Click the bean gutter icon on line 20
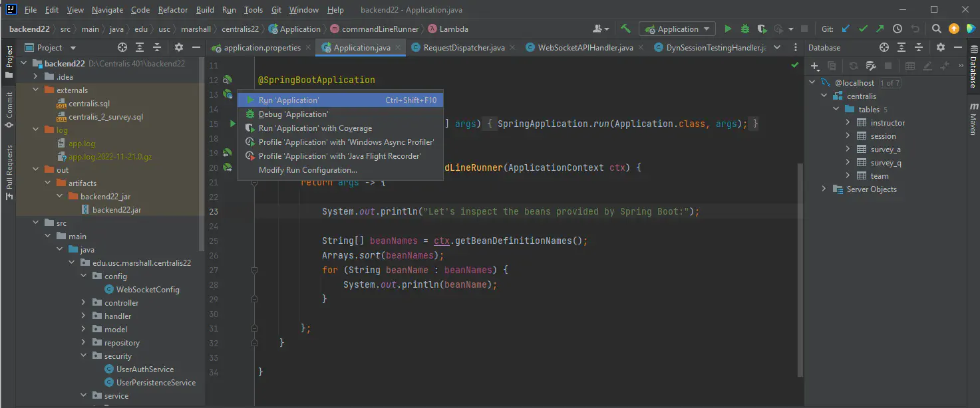Screen dimensions: 980x408 228,167
